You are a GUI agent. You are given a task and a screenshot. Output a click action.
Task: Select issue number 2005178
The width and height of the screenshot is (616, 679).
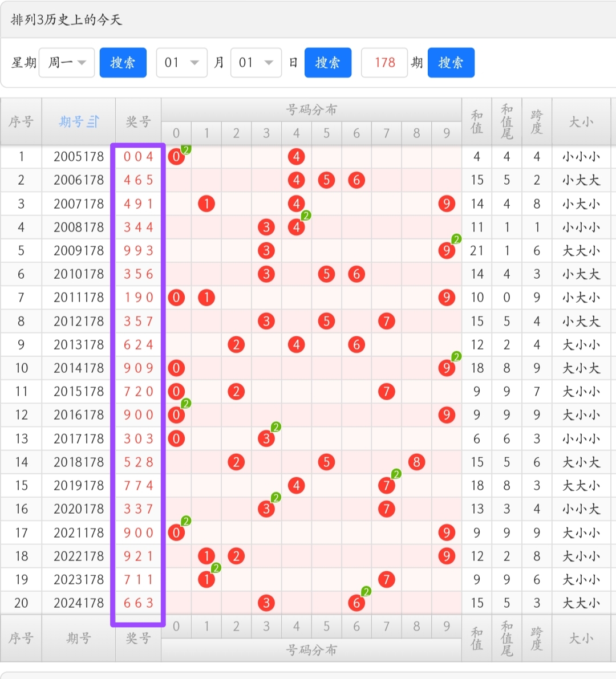click(79, 157)
